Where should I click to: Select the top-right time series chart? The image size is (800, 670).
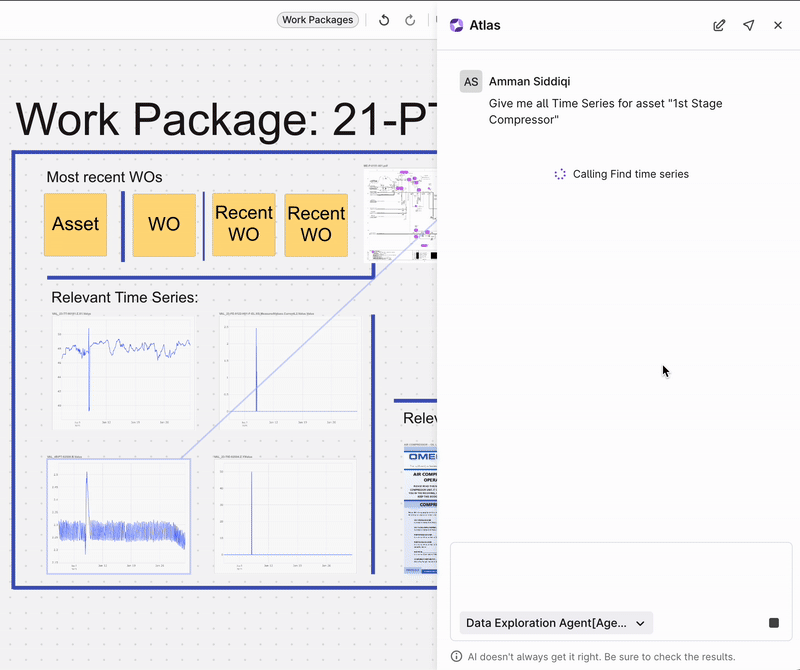coord(290,373)
